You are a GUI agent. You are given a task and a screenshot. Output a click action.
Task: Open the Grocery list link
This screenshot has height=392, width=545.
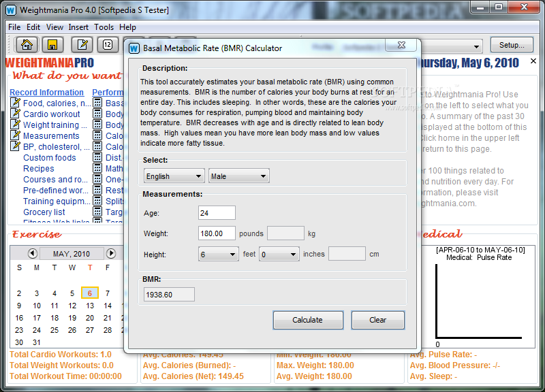coord(44,212)
